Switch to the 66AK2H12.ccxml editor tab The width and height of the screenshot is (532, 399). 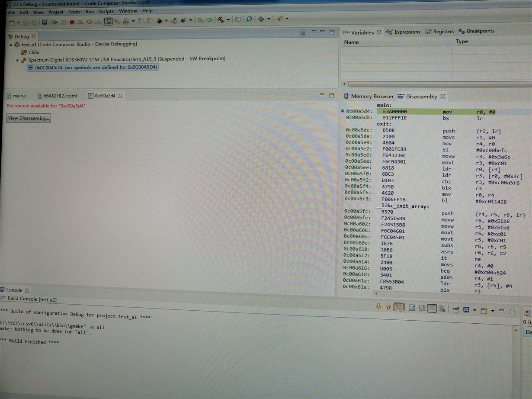tap(57, 96)
